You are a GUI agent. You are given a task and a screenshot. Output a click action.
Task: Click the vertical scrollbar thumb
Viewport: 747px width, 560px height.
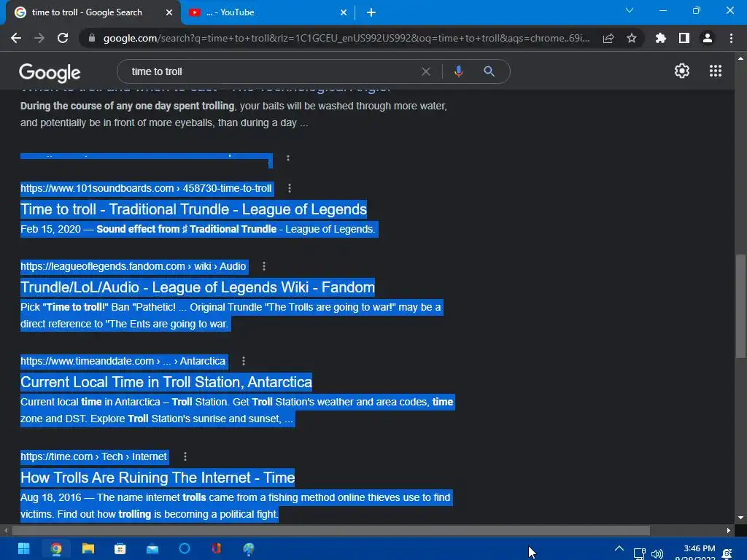(740, 306)
